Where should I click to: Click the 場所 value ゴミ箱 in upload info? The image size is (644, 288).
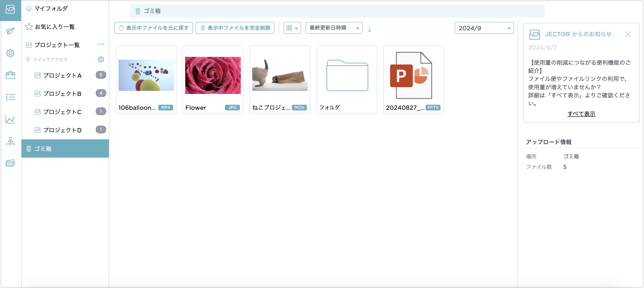click(x=571, y=156)
